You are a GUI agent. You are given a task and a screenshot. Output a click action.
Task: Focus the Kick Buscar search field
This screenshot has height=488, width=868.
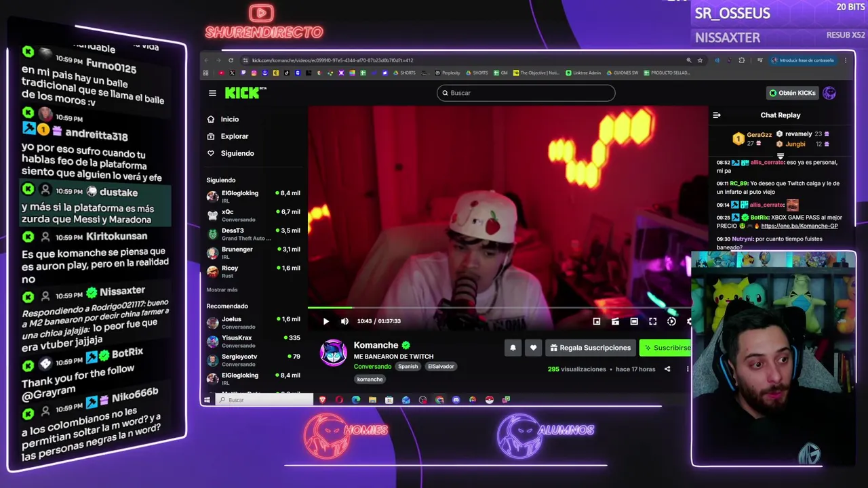point(526,93)
